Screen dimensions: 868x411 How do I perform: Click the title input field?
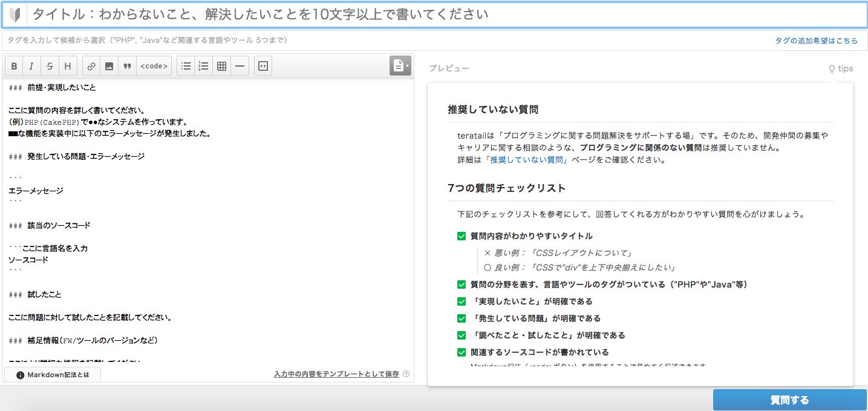pyautogui.click(x=448, y=15)
